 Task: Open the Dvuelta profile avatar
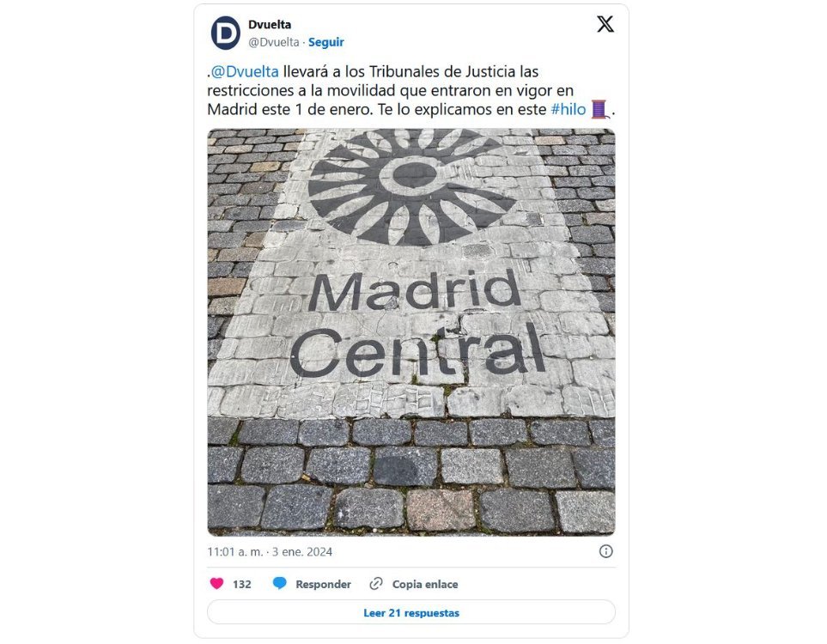click(x=226, y=33)
